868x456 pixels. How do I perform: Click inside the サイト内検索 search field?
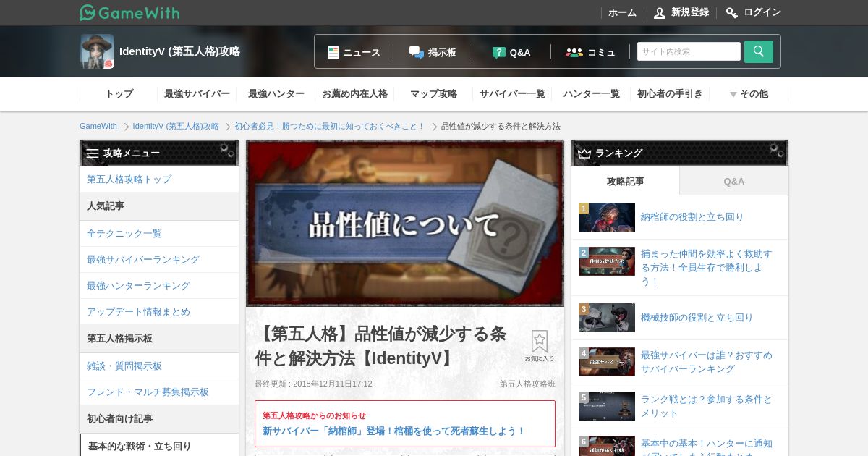(689, 51)
